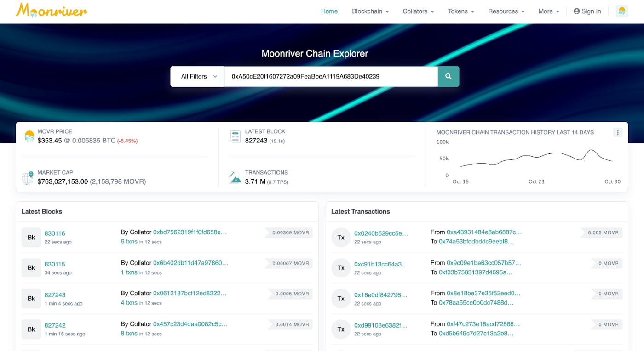Image resolution: width=644 pixels, height=351 pixels.
Task: Click the transaction history line chart
Action: coord(536,159)
